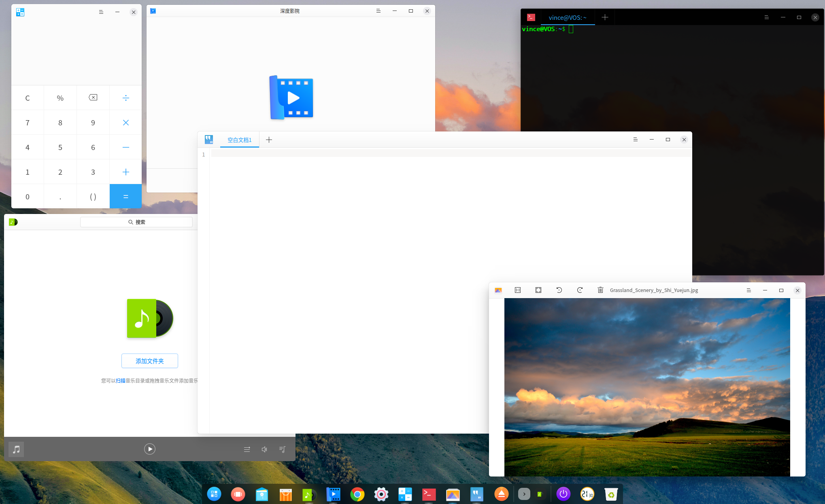Viewport: 825px width, 504px height.
Task: Rotate image clockwise in image viewer
Action: click(580, 290)
